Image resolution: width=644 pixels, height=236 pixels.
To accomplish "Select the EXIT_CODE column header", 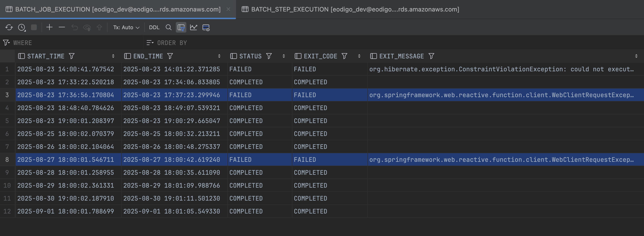I will click(321, 56).
